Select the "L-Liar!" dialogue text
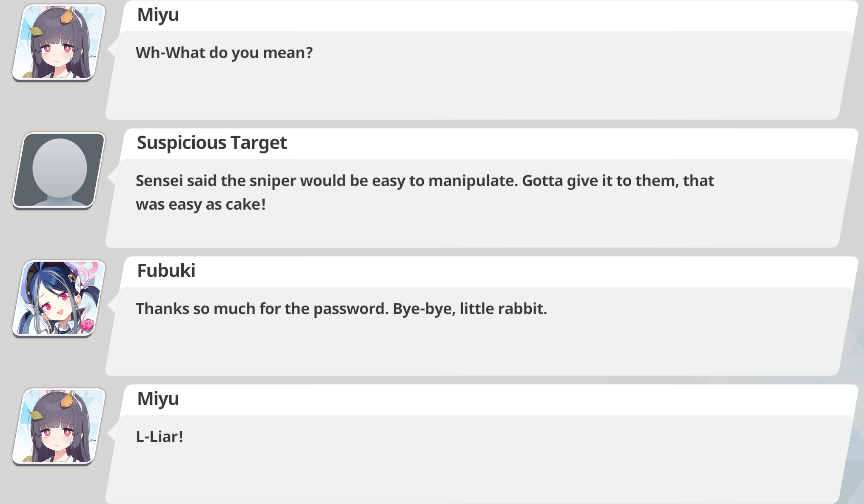This screenshot has width=864, height=504. click(160, 437)
